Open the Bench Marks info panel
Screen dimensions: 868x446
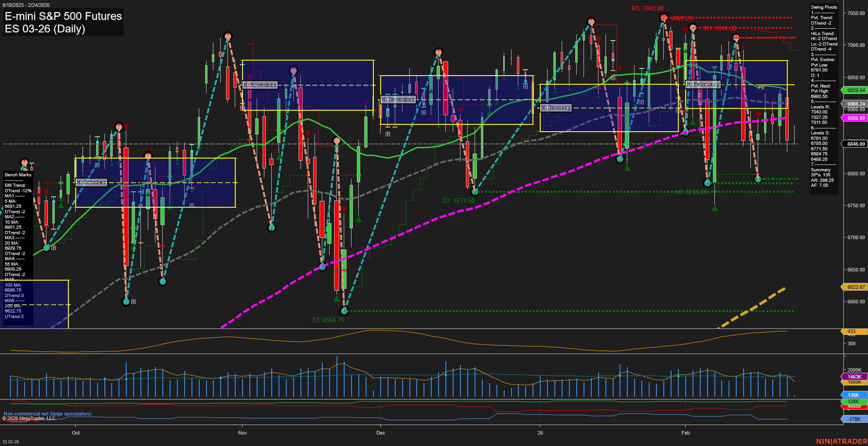(17, 174)
